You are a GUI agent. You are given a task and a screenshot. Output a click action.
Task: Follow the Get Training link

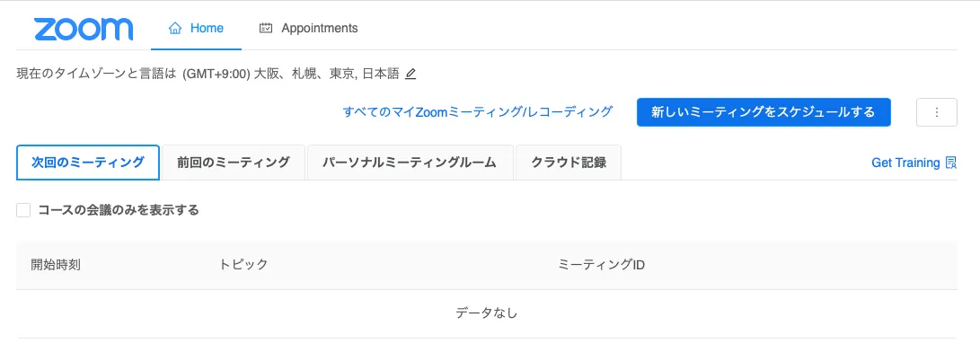(x=905, y=163)
